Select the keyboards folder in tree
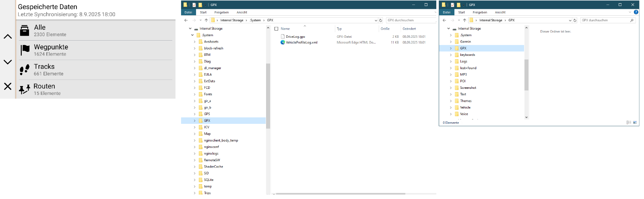The height and width of the screenshot is (199, 644). pos(468,55)
